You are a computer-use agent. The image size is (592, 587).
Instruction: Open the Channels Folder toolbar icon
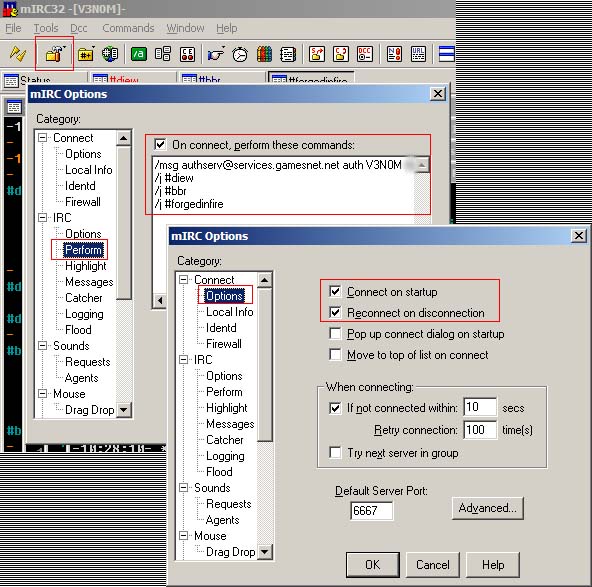tap(86, 54)
